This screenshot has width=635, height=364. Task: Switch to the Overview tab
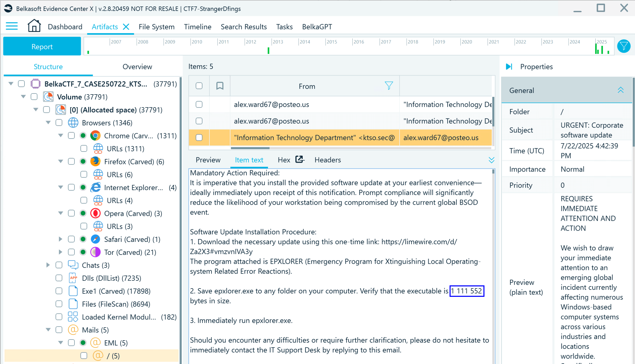coord(137,67)
